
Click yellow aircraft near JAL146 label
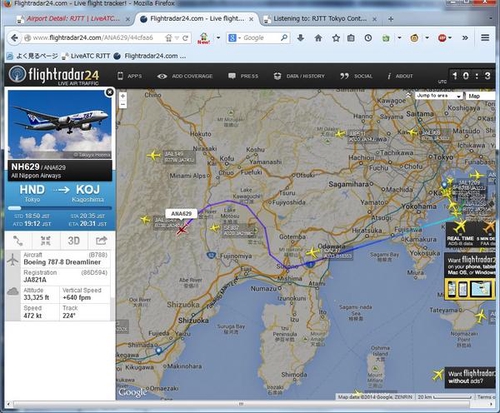(153, 155)
